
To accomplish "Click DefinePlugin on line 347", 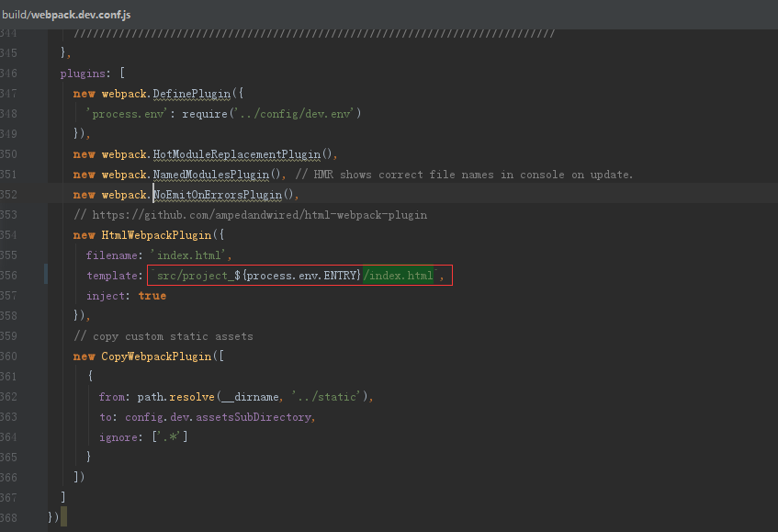I will (192, 94).
